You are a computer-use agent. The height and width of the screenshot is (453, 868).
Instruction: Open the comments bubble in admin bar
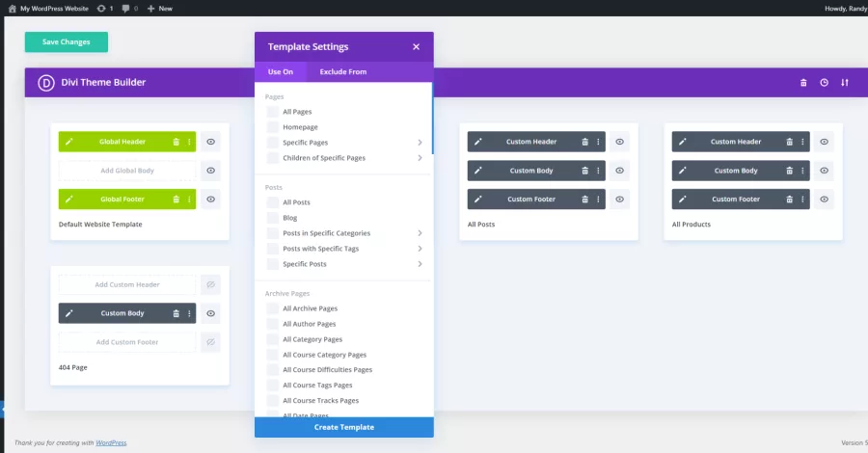[125, 9]
